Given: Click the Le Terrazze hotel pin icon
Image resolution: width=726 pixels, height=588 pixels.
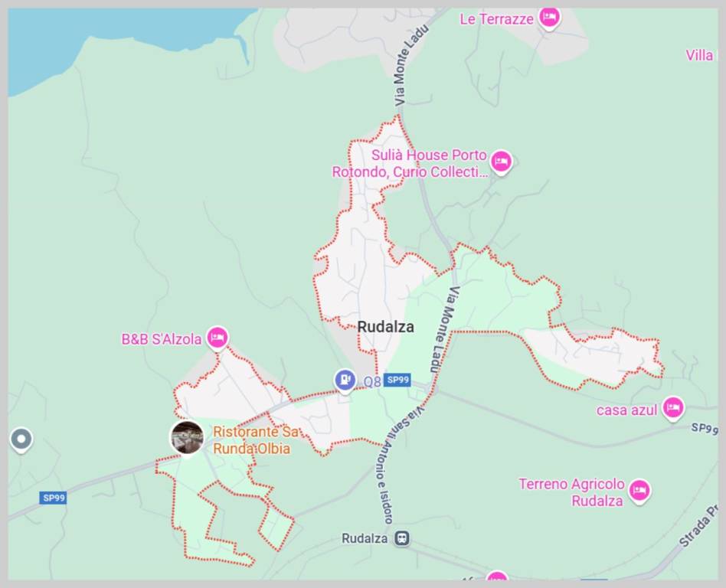Looking at the screenshot, I should point(550,18).
